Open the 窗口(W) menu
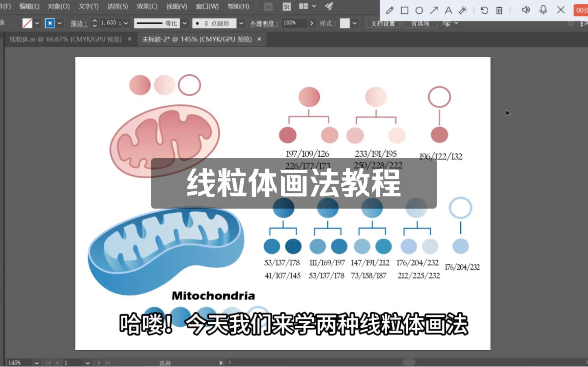The height and width of the screenshot is (367, 588). pyautogui.click(x=207, y=6)
